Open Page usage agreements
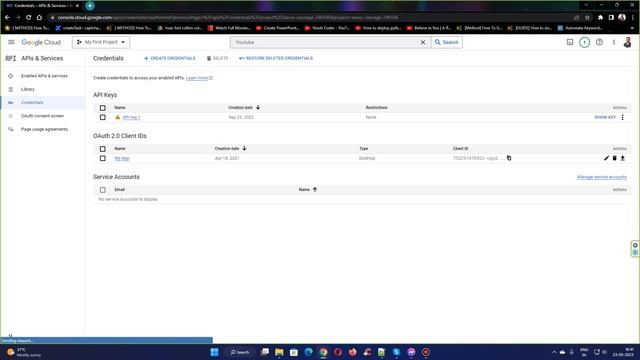 click(x=44, y=129)
